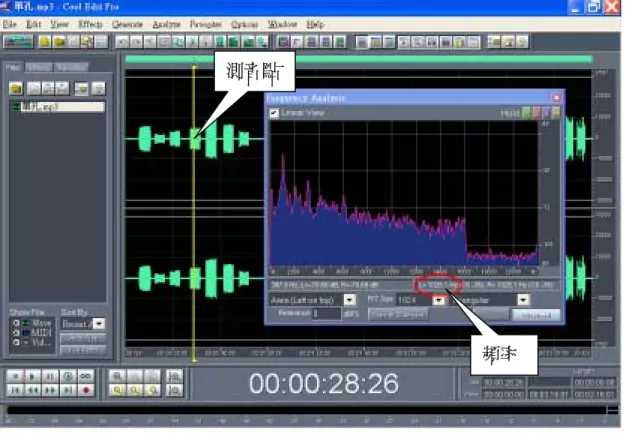Viewport: 625px width, 439px height.
Task: Click the 00:00:28:26 time display
Action: tap(324, 383)
